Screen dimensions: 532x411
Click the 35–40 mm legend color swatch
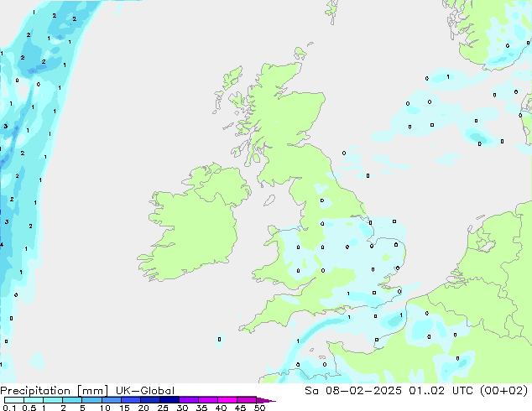tap(208, 400)
